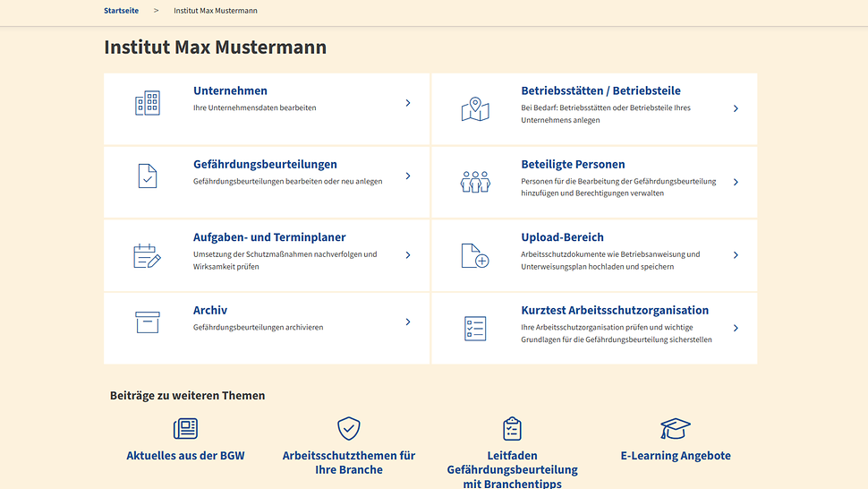Click text 'Ihre Unternehmensdaten bearbeiten'
The height and width of the screenshot is (489, 868).
click(255, 108)
